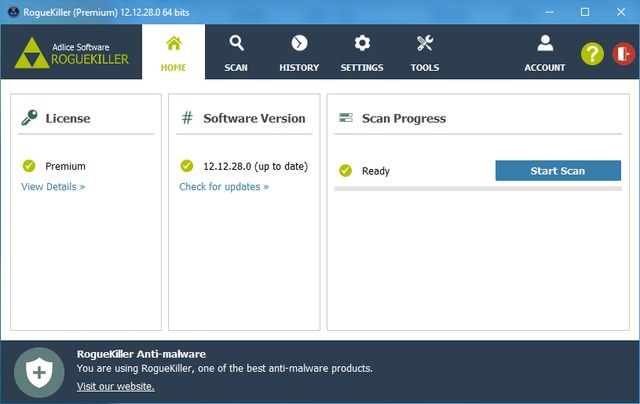This screenshot has width=640, height=404.
Task: Minimize the RogueKiller window
Action: 550,12
